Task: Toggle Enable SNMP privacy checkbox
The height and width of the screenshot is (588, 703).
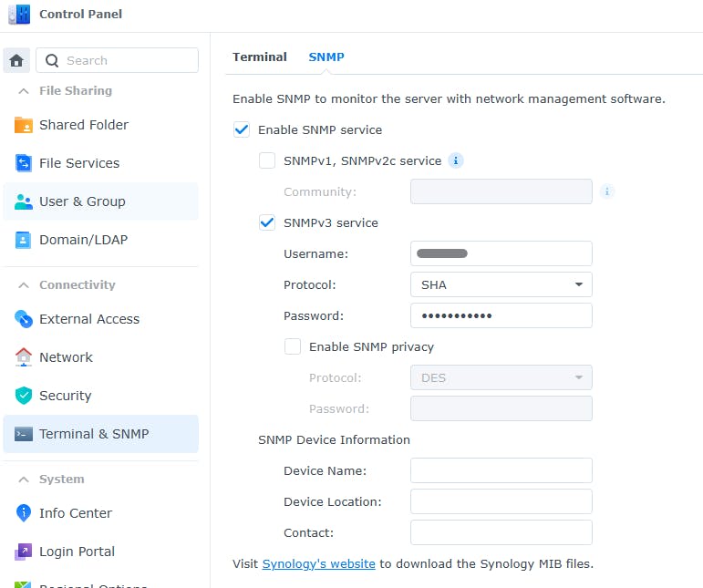Action: (x=293, y=346)
